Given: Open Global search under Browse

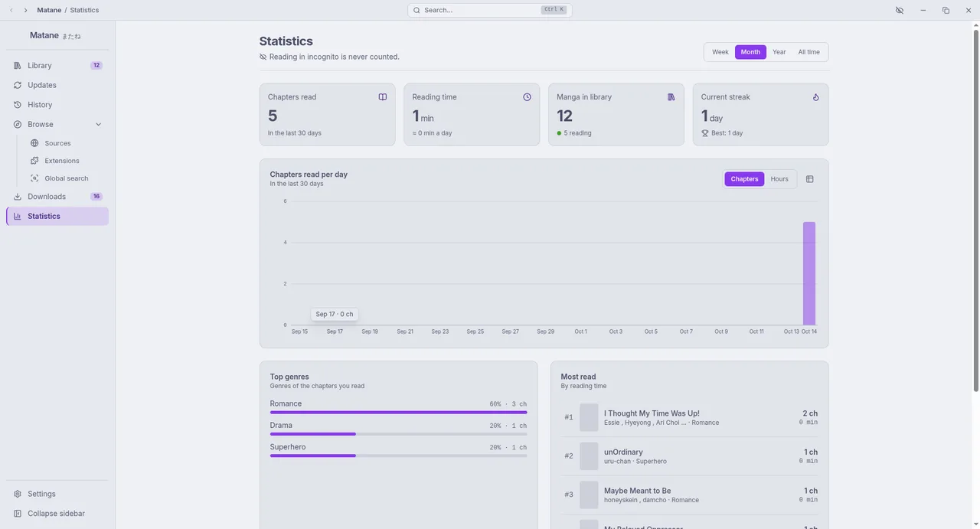Looking at the screenshot, I should (x=66, y=178).
